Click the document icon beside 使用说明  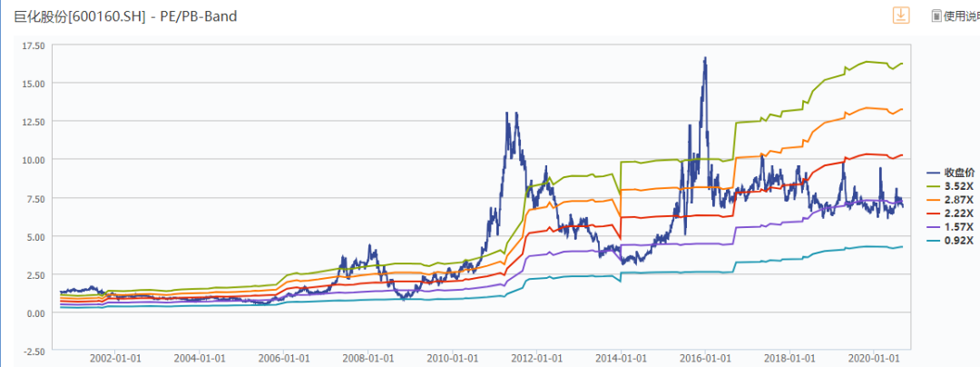tap(936, 15)
